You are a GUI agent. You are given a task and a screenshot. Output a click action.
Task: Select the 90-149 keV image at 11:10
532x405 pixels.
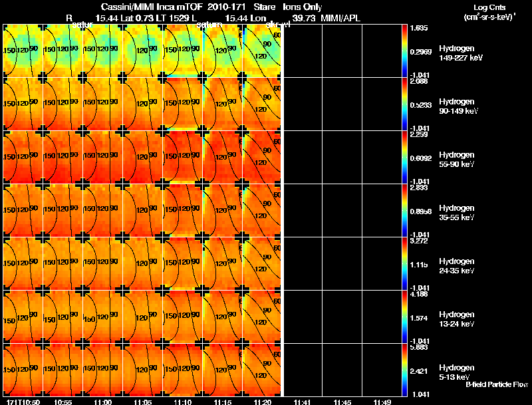pyautogui.click(x=182, y=104)
